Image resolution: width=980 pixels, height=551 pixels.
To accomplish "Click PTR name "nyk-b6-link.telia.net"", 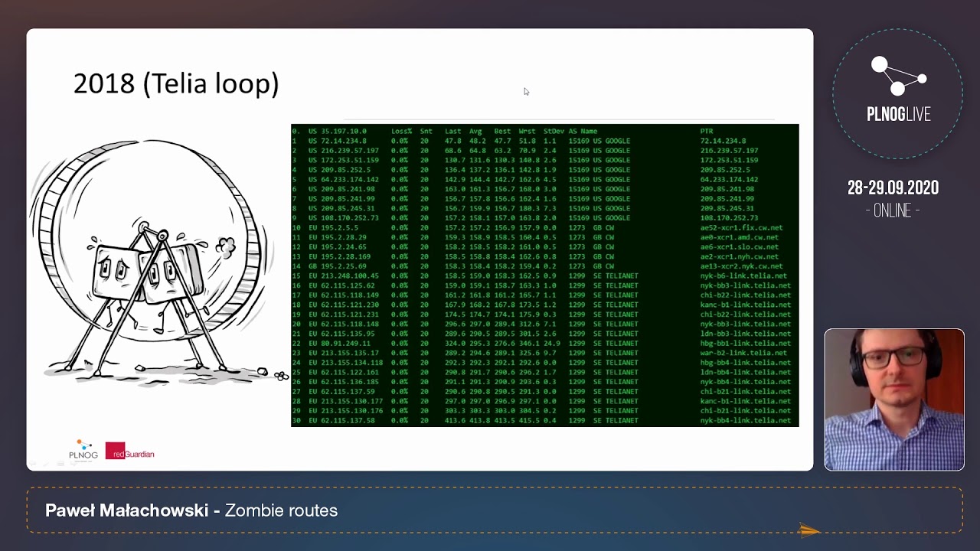I will coord(743,275).
